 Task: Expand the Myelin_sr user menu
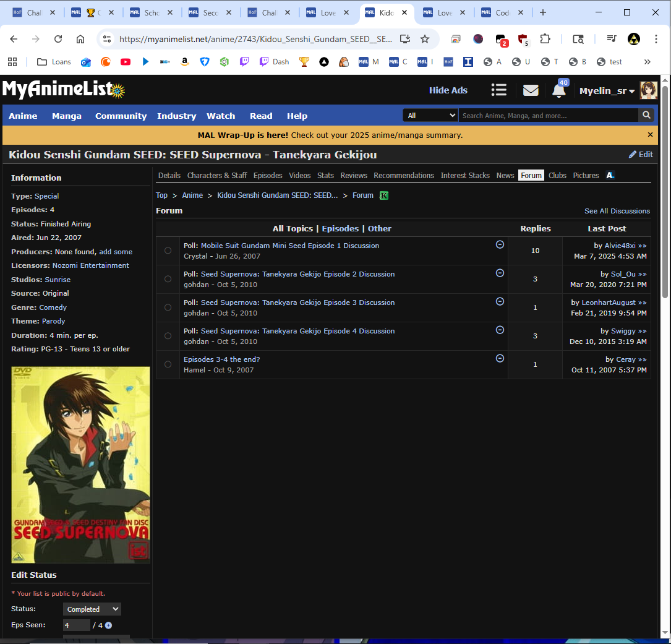tap(607, 91)
